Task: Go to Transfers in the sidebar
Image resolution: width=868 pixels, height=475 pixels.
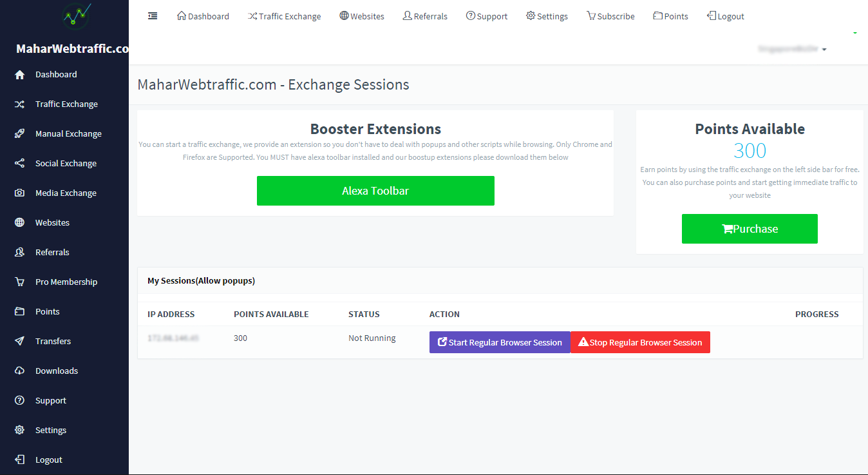Action: [53, 342]
